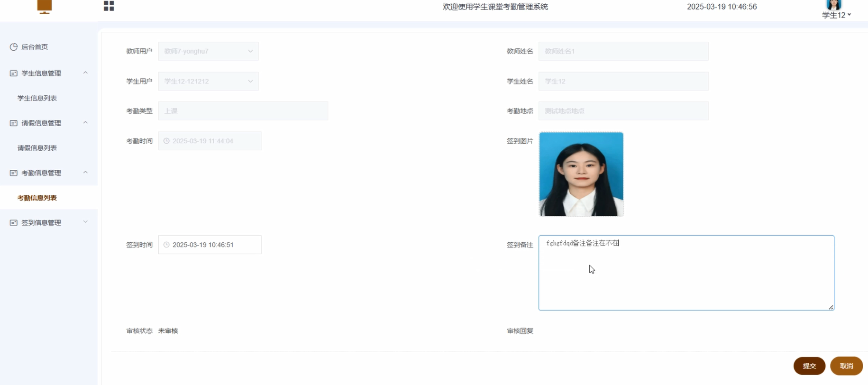Open 学生信息列表 submenu item
This screenshot has height=385, width=868.
[x=37, y=98]
